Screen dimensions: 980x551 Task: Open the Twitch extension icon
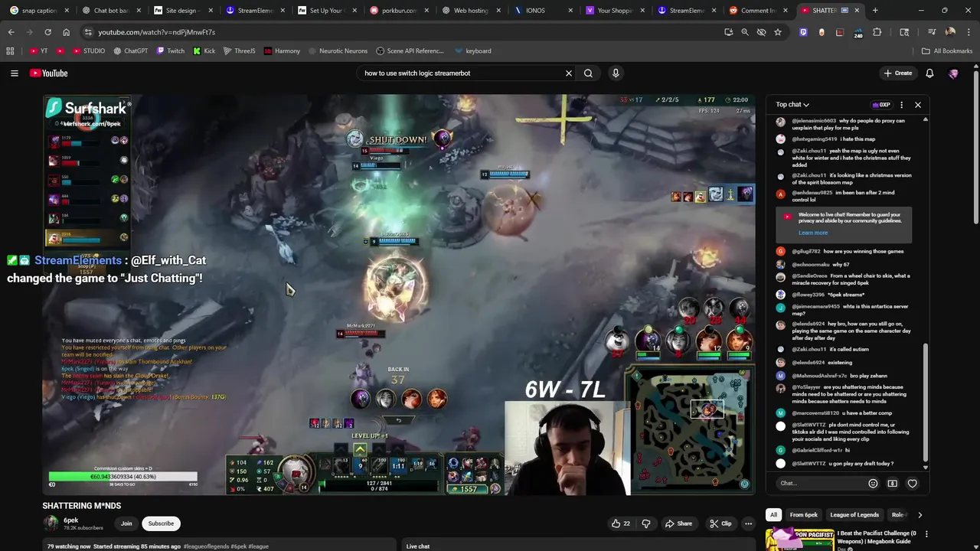[803, 32]
